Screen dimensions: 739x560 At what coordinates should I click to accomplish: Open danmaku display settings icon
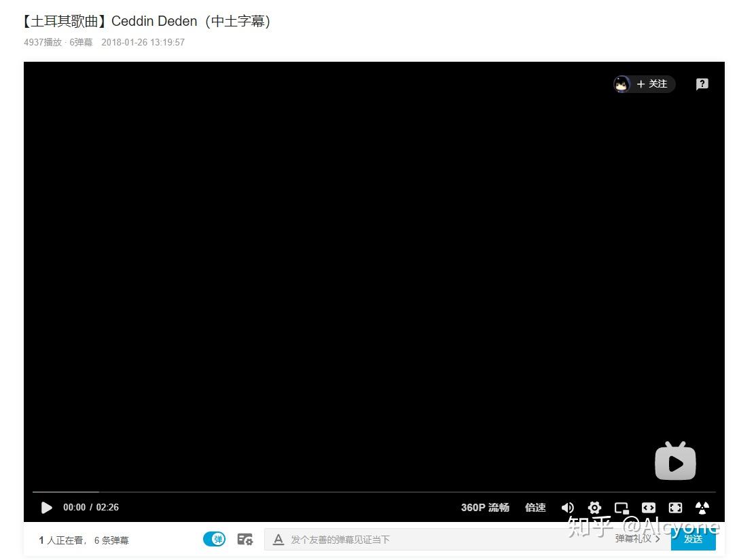[x=245, y=538]
